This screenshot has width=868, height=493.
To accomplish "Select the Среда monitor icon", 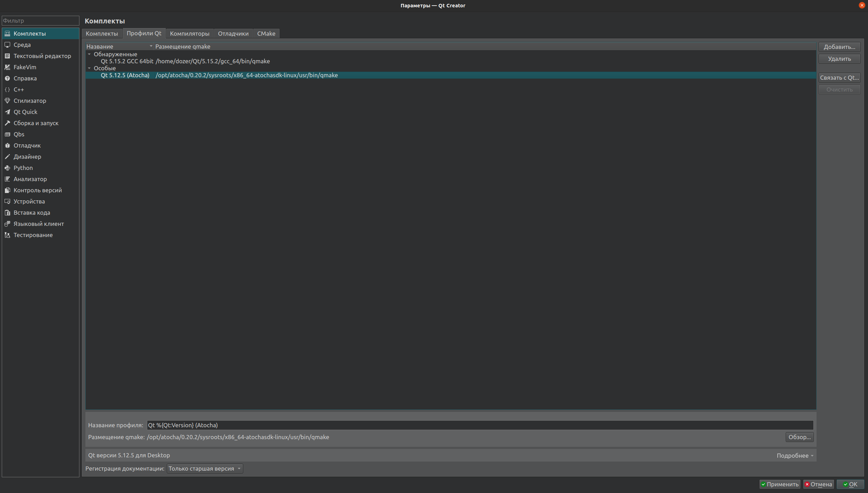I will coord(7,45).
